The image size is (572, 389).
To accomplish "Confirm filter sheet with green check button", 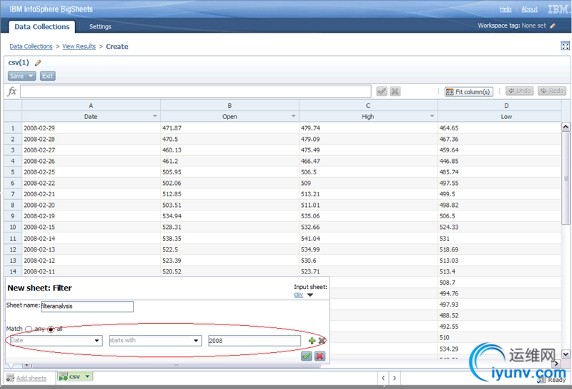I will click(306, 356).
